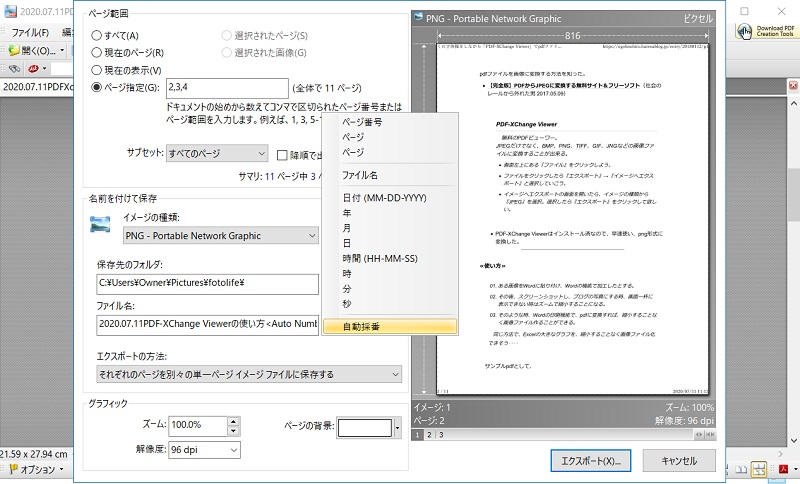Open the dropdown arrow beside the Adobe icon
Viewport: 800px width, 484px height.
[795, 468]
